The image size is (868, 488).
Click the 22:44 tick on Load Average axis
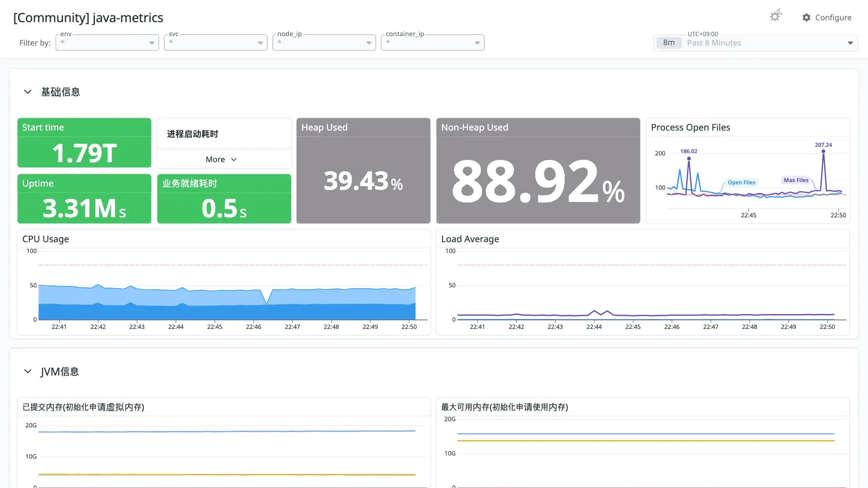594,327
